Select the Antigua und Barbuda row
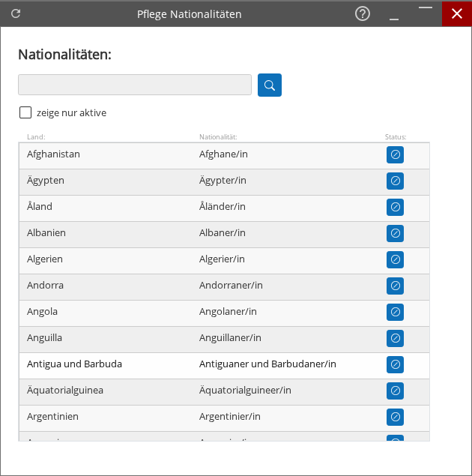The width and height of the screenshot is (472, 476). point(74,364)
